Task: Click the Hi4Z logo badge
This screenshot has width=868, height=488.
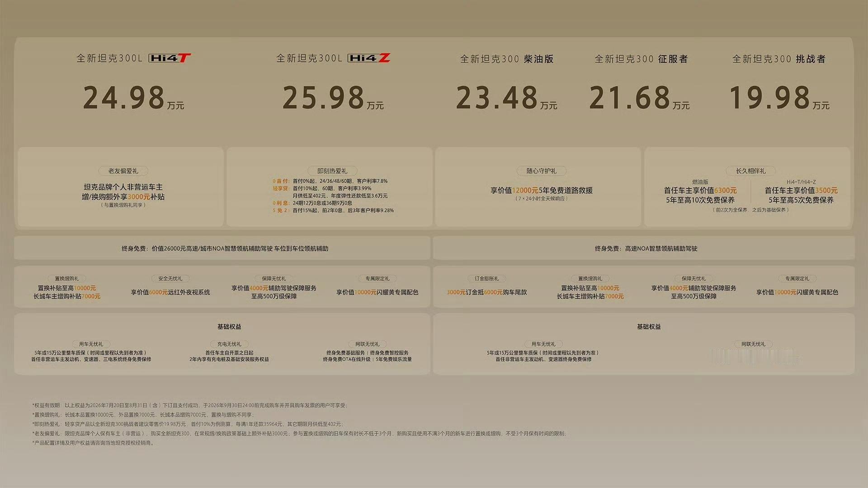Action: point(369,58)
